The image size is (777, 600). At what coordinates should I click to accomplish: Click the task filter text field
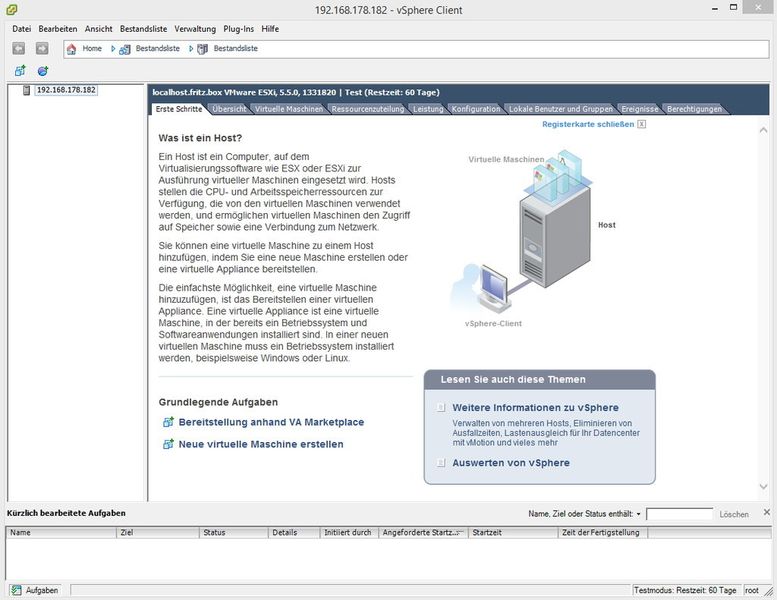coord(679,514)
